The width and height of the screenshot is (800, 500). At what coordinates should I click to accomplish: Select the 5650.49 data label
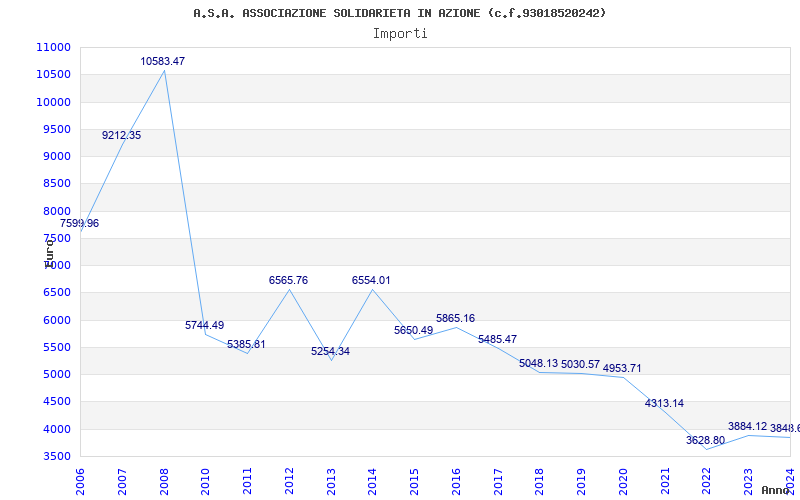(414, 330)
